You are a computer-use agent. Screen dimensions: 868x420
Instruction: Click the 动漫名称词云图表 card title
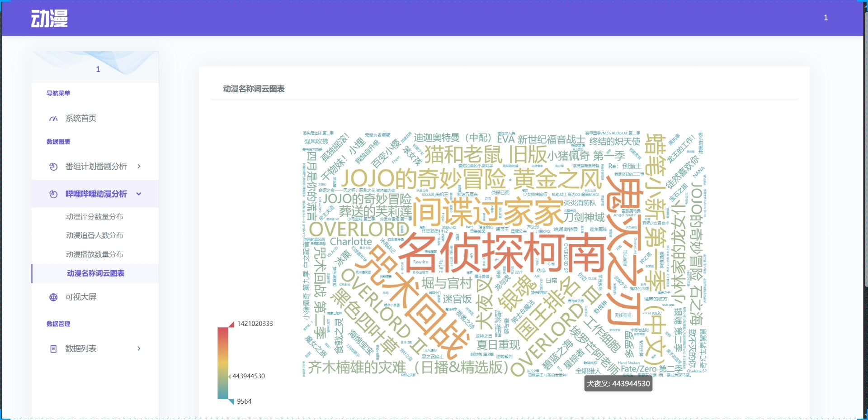tap(254, 89)
